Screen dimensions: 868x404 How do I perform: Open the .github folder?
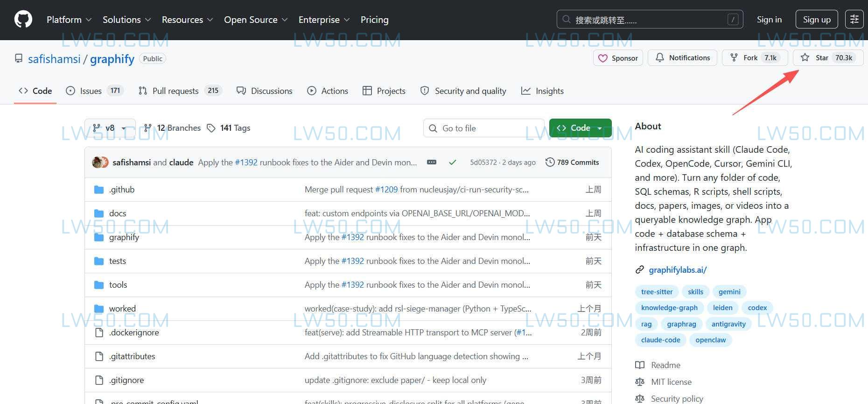[122, 190]
